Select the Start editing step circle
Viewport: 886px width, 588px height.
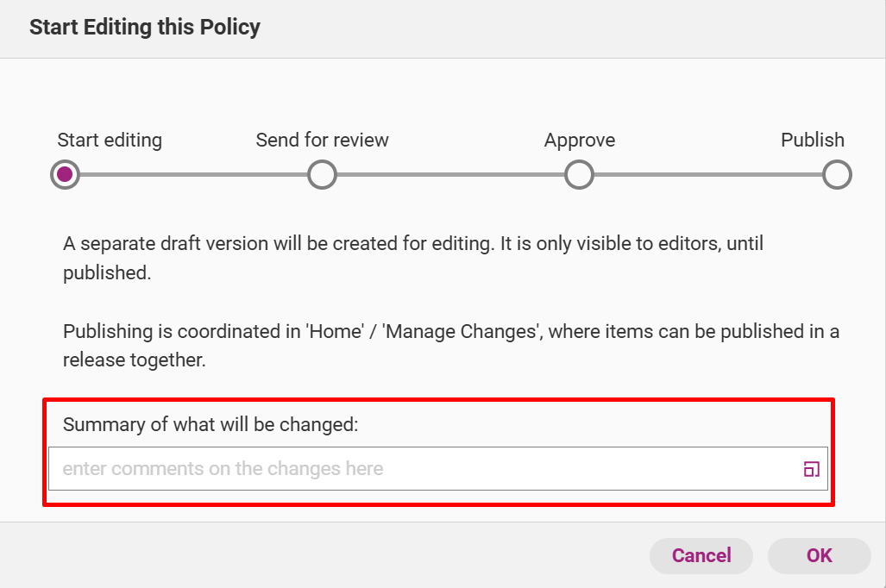click(65, 174)
